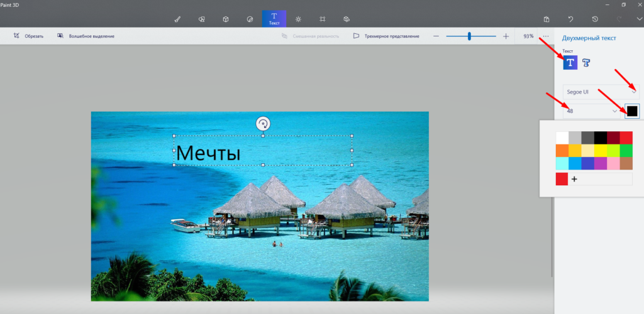Screen dimensions: 644x314
Task: Pick the red swatch beside dark red
Action: [626, 138]
